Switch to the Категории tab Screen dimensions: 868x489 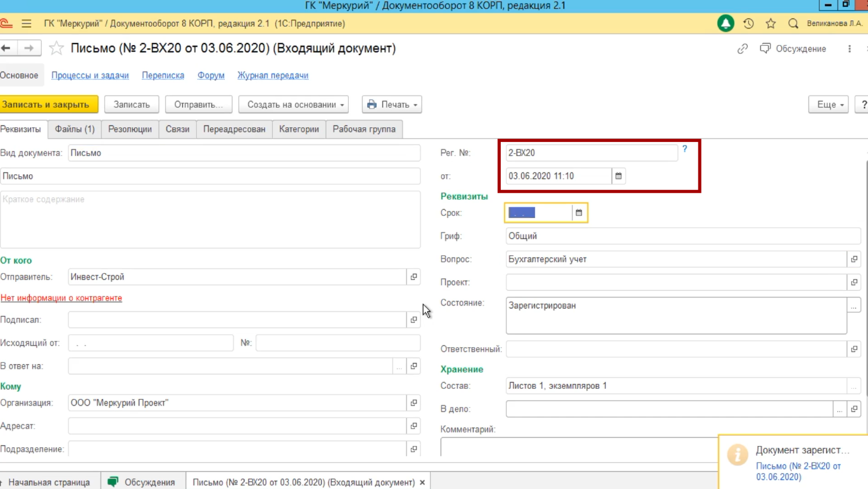(x=299, y=129)
